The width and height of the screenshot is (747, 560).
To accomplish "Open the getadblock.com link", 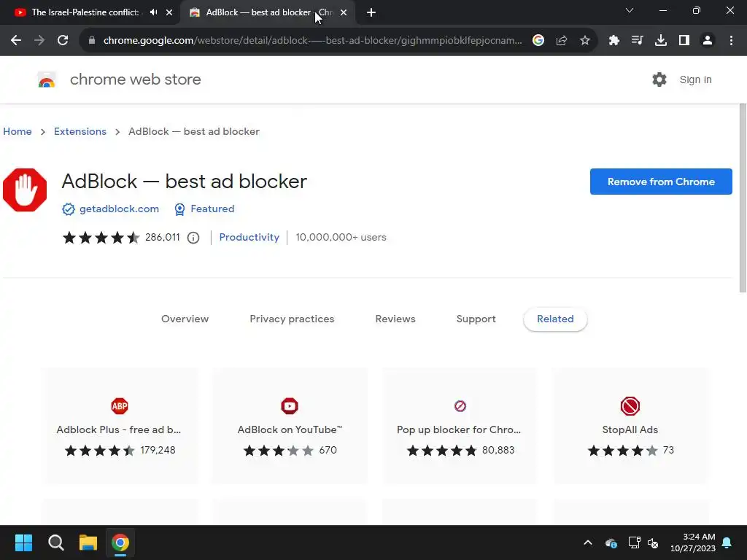I will (x=119, y=209).
